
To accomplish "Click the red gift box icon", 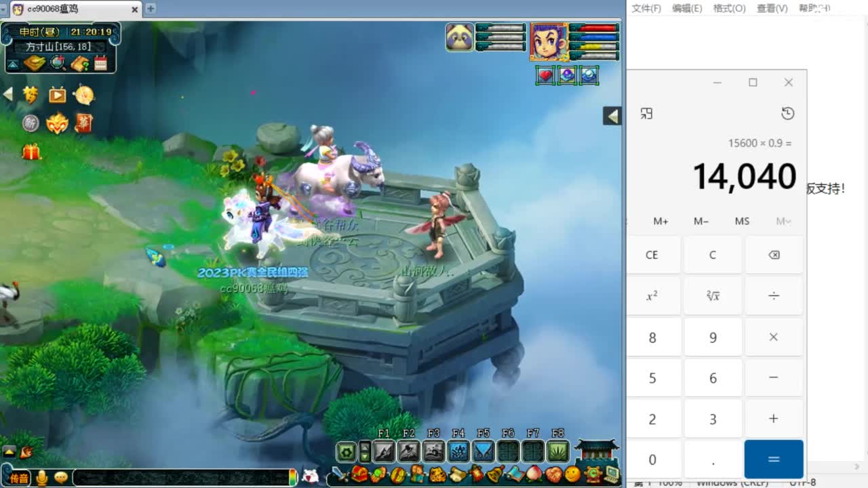I will [31, 152].
